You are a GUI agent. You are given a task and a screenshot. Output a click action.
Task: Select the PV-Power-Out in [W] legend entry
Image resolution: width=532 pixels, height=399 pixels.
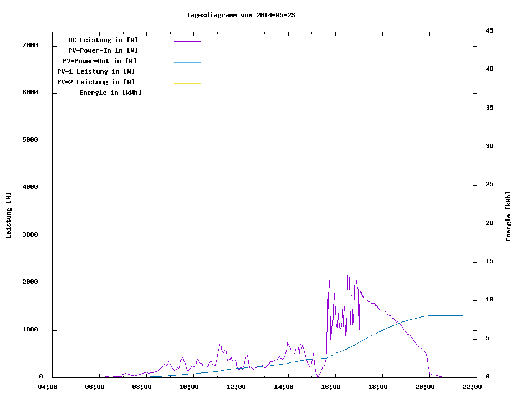coord(100,61)
